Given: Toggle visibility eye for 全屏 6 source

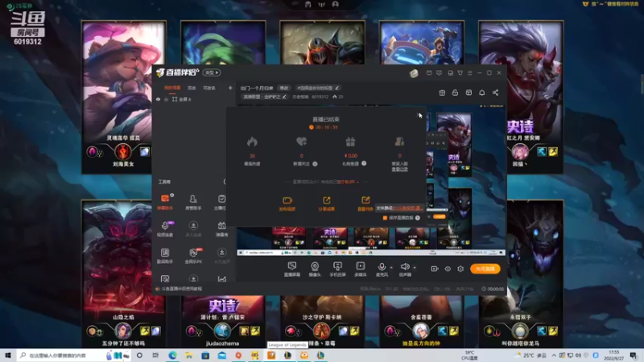Looking at the screenshot, I should pyautogui.click(x=158, y=99).
